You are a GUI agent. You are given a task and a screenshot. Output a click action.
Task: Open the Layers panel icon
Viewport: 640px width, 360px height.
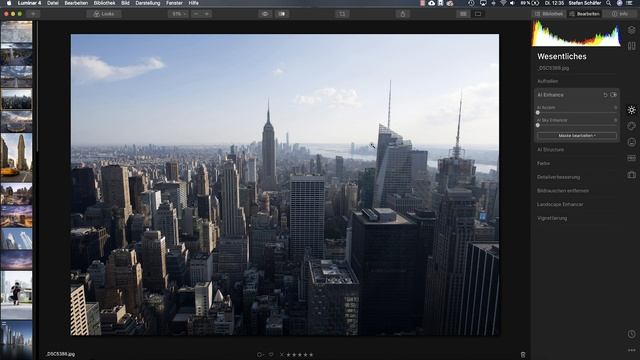(631, 30)
